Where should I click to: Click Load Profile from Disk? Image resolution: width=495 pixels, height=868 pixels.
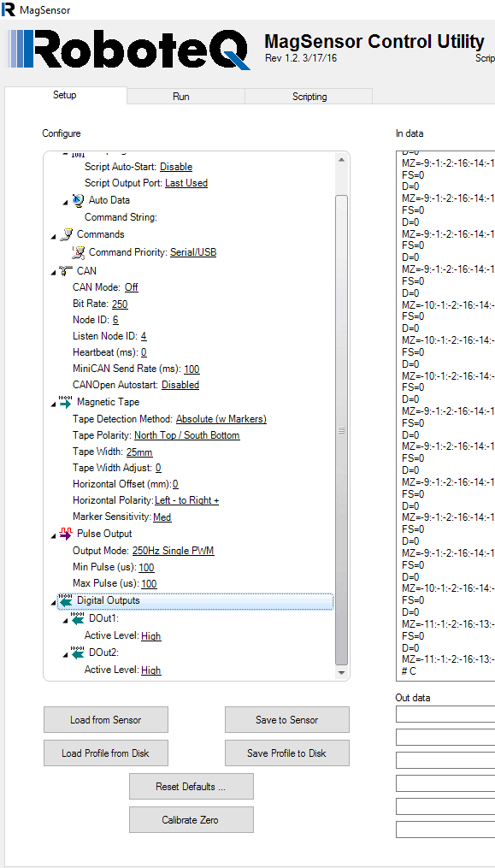(106, 753)
